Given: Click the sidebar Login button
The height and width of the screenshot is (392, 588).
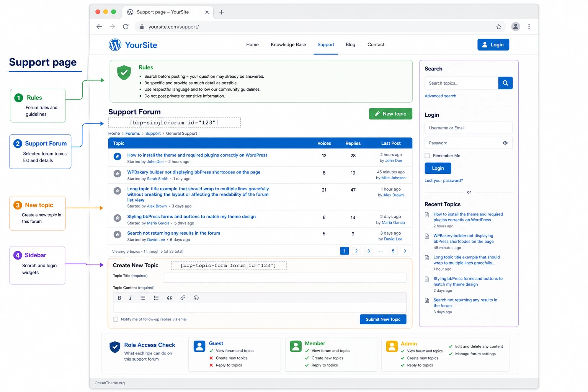Looking at the screenshot, I should click(438, 168).
